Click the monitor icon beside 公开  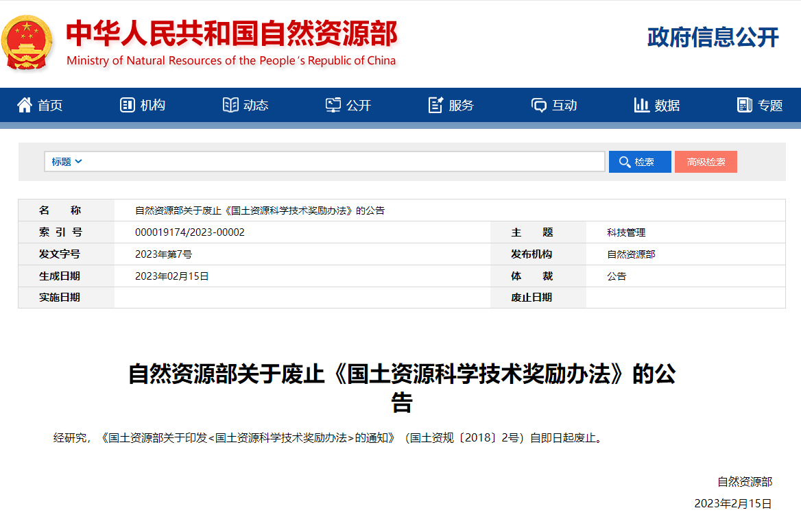(x=333, y=105)
